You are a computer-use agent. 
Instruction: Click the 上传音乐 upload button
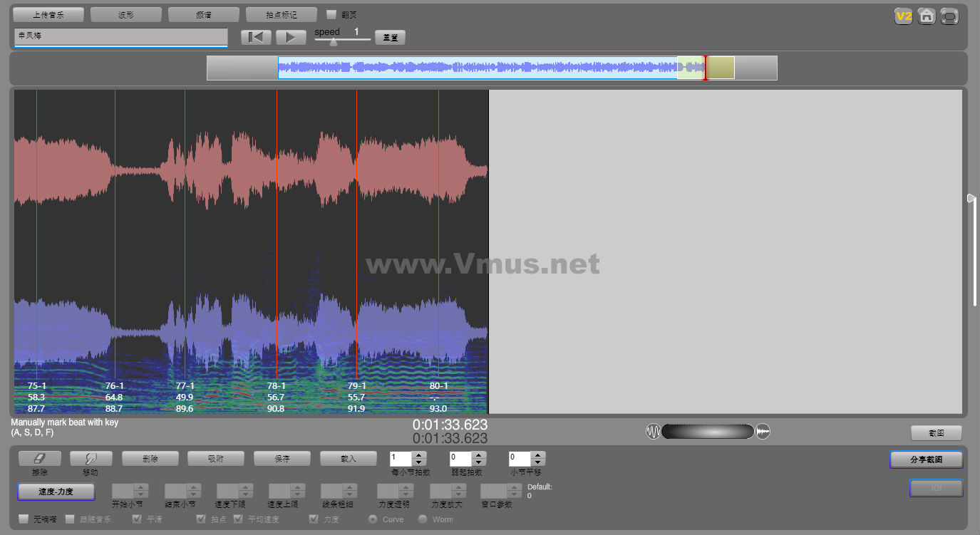click(48, 14)
